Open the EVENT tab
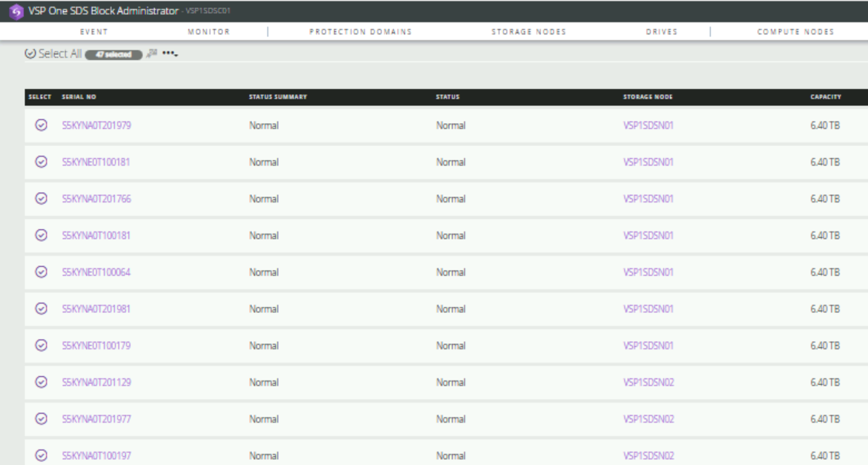 point(94,32)
